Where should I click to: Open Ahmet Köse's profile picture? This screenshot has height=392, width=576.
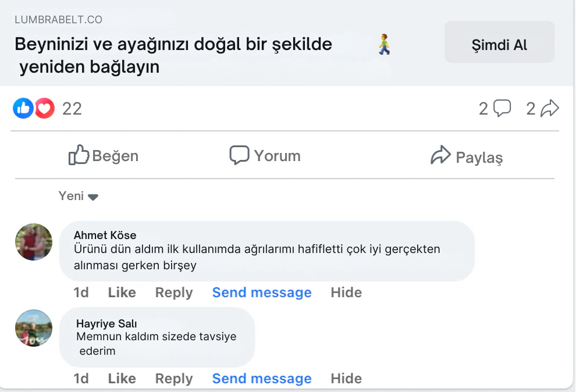34,242
